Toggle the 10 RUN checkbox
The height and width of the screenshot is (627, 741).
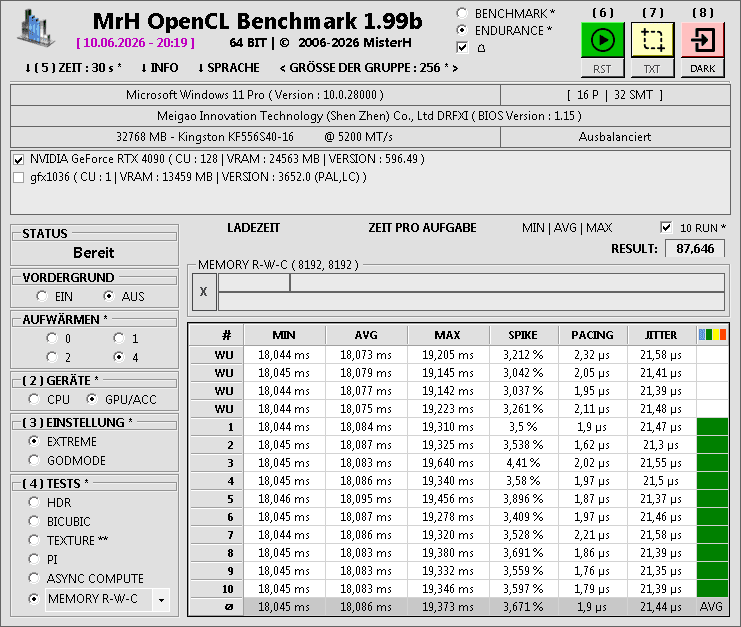[x=666, y=228]
